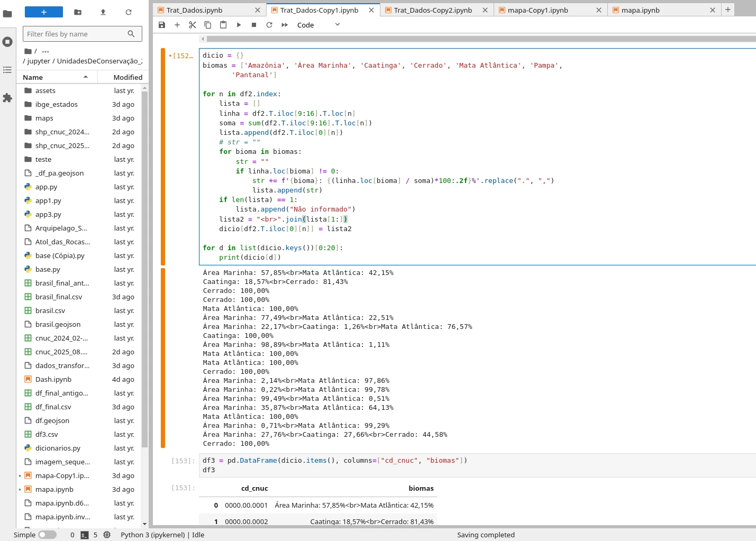Switch to Trat_Dados.ipynb tab
The height and width of the screenshot is (541, 756).
[x=194, y=10]
